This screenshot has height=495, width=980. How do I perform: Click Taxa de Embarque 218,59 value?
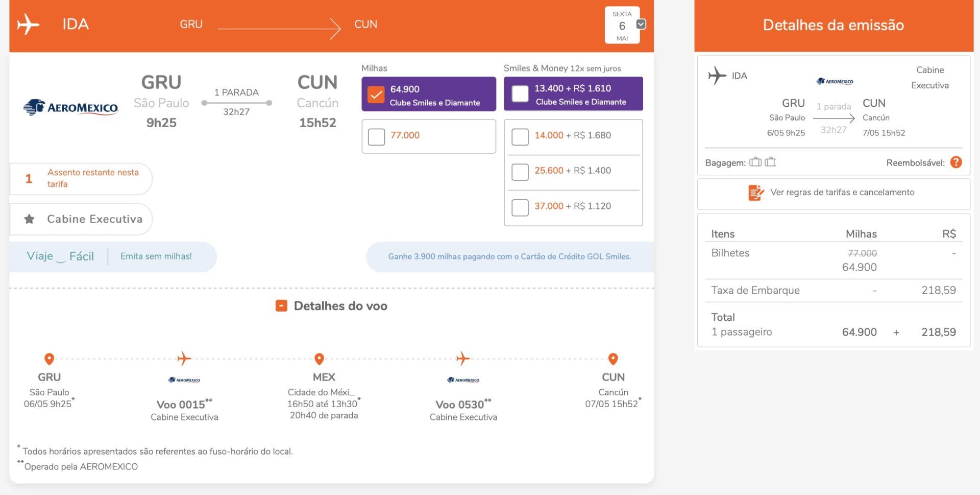[x=939, y=290]
